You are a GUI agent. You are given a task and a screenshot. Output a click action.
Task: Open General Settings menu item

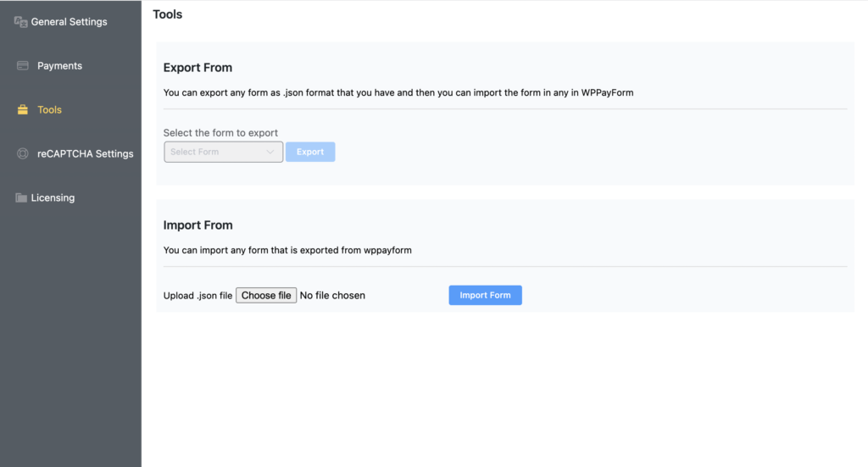point(70,21)
